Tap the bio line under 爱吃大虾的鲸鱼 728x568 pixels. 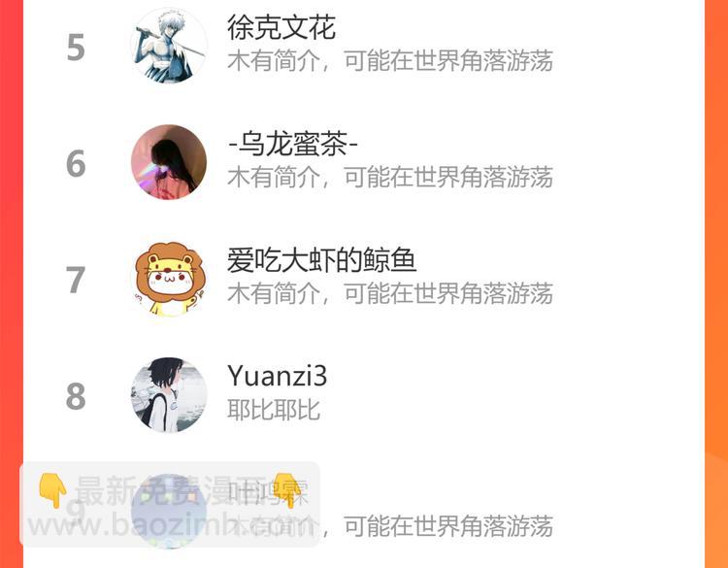pyautogui.click(x=390, y=293)
